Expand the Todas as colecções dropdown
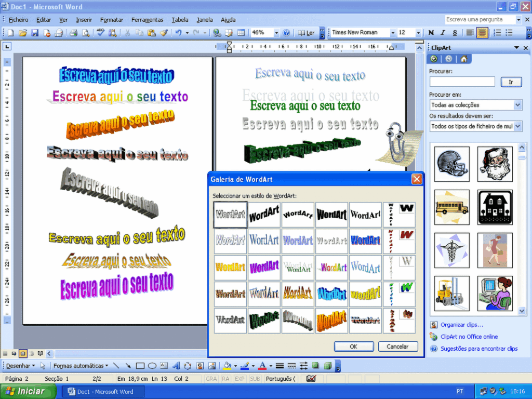 click(517, 105)
